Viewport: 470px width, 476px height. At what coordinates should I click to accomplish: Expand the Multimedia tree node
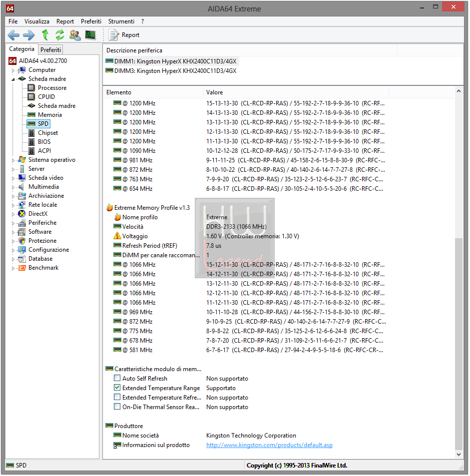tap(13, 187)
